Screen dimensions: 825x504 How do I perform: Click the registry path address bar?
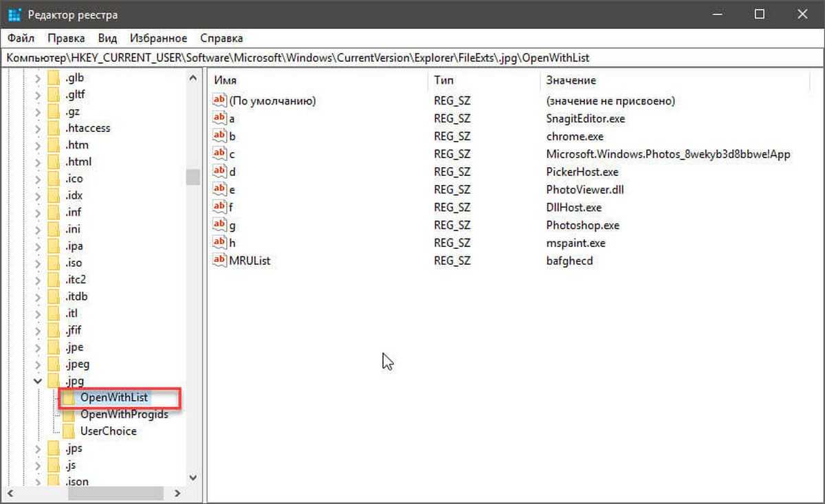[412, 58]
